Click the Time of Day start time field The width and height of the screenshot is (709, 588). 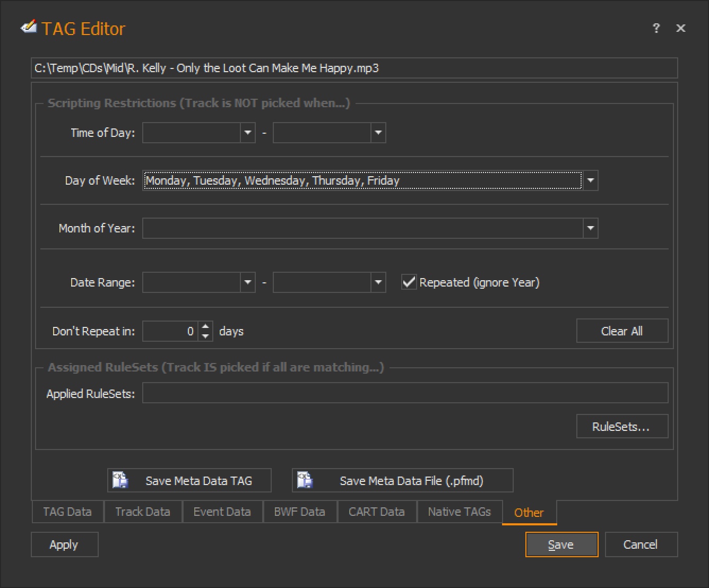click(x=192, y=133)
